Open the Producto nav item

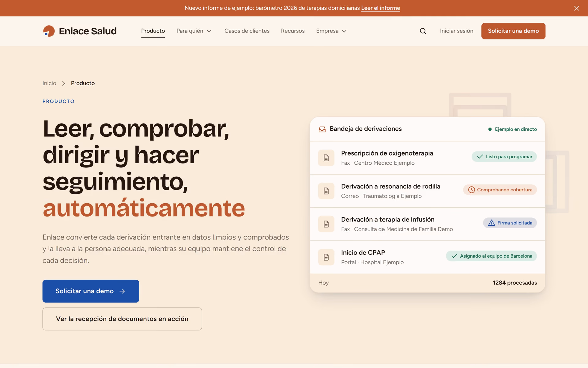153,31
